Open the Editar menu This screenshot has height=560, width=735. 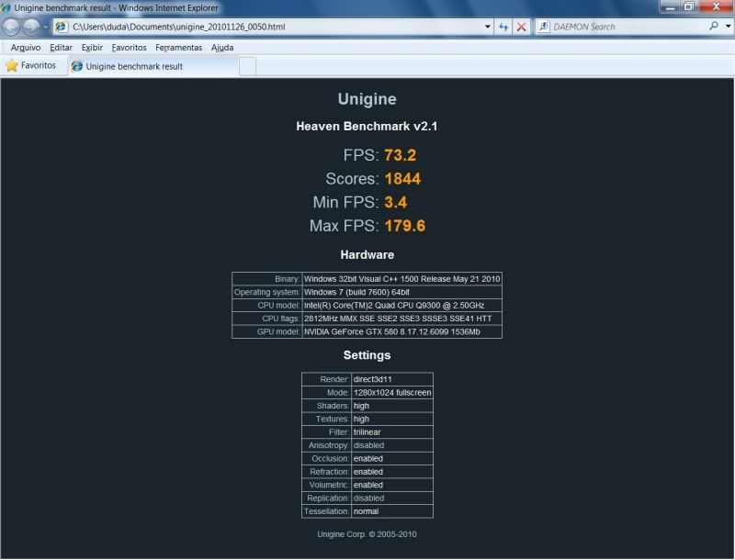61,47
